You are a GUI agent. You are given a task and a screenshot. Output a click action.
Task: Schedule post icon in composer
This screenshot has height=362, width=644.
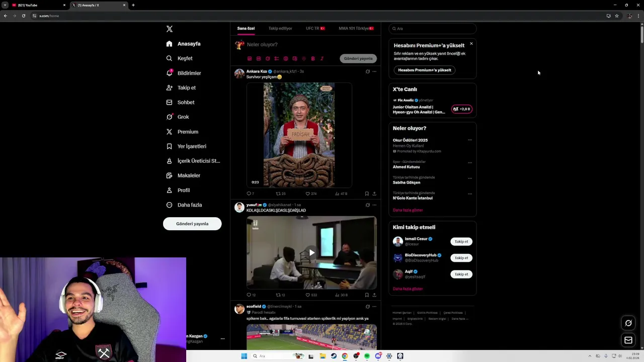pos(295,59)
